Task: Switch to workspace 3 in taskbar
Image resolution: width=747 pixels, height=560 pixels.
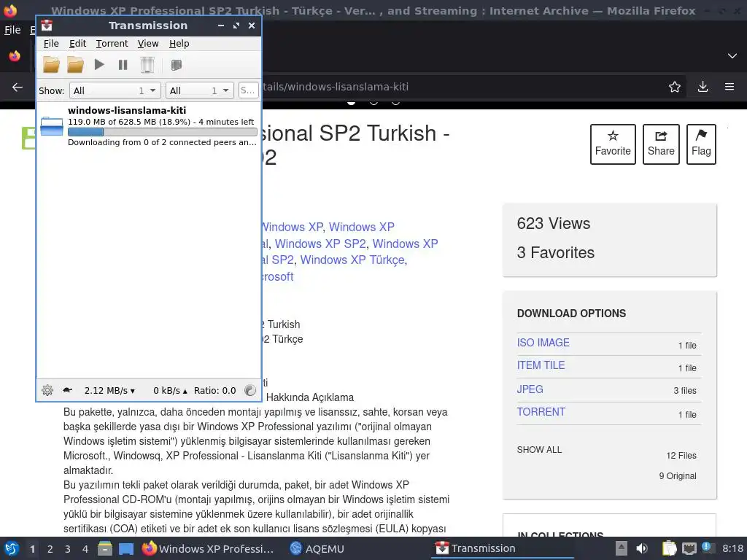Action: (x=68, y=549)
